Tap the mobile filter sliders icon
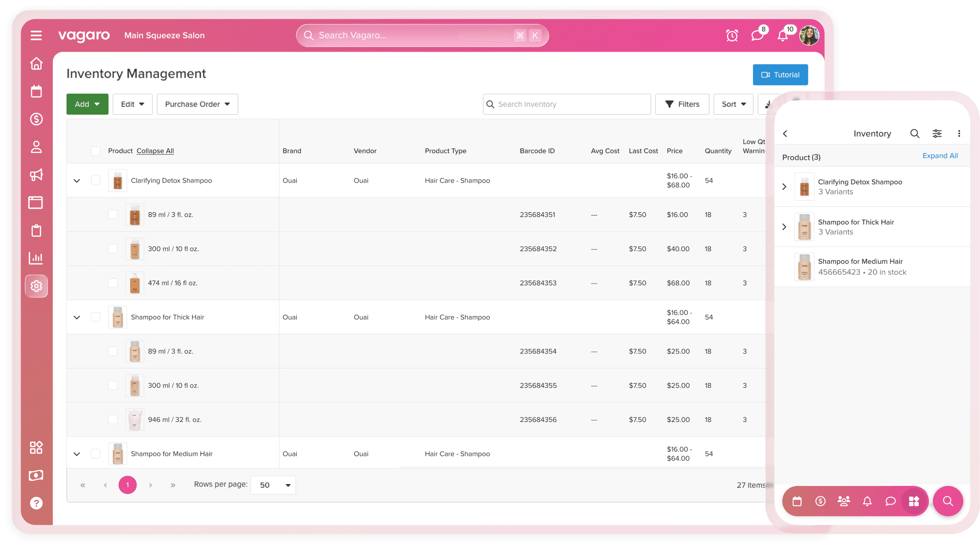The image size is (980, 548). [x=937, y=133]
